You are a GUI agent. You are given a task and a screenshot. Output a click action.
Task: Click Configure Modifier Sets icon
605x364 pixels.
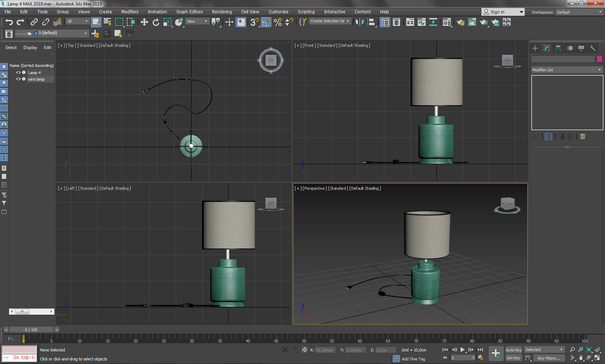tap(583, 136)
